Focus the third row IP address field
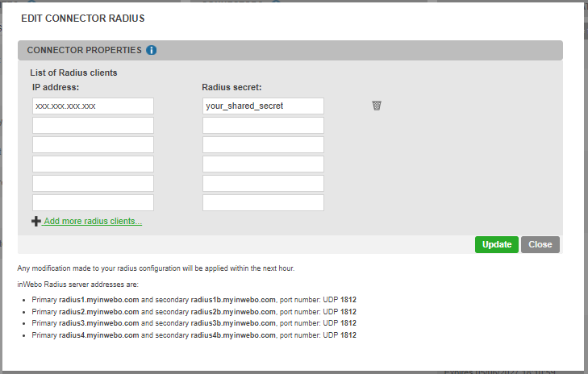The height and width of the screenshot is (374, 588). (x=93, y=144)
